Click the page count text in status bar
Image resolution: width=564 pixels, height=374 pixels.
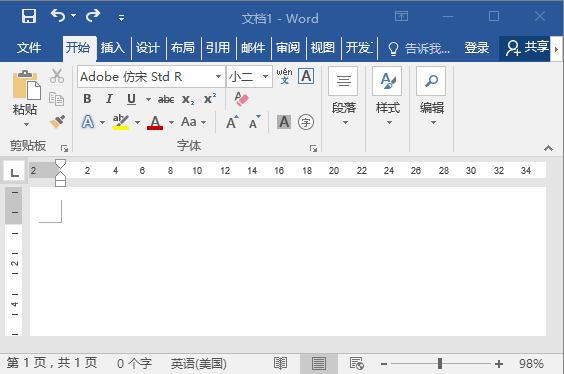(52, 363)
